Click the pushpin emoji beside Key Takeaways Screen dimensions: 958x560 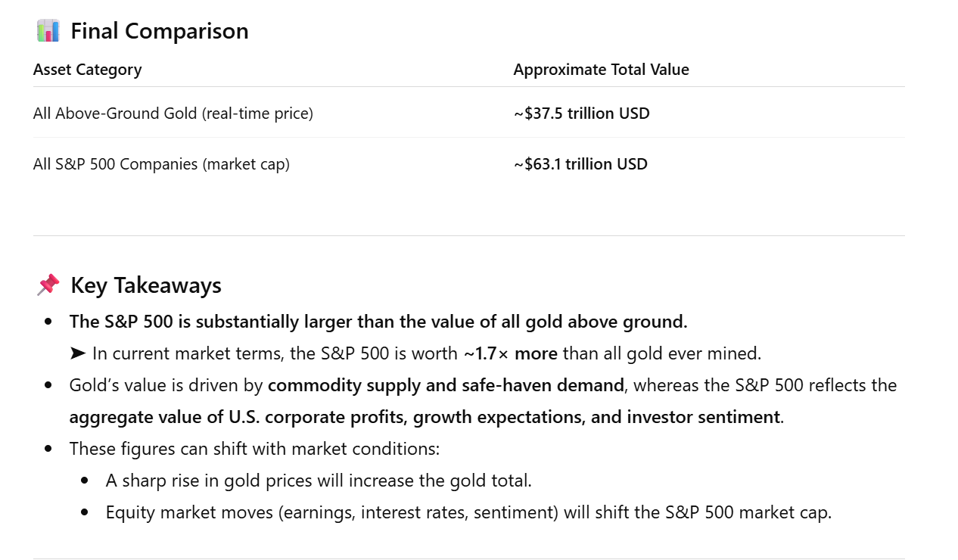click(x=48, y=285)
